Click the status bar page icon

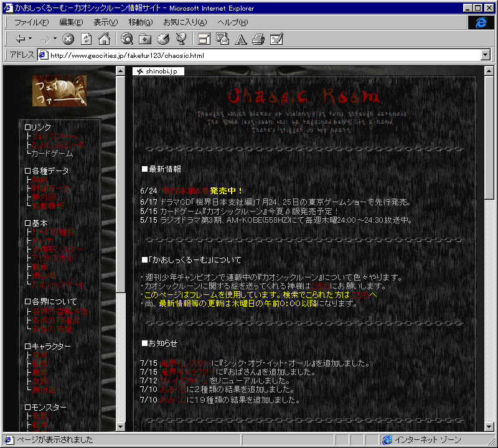coord(9,440)
